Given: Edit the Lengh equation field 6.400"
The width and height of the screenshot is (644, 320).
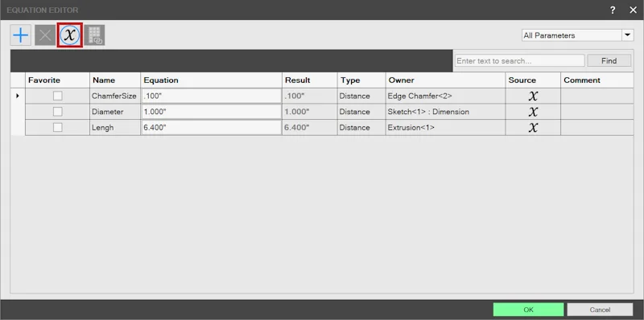Looking at the screenshot, I should click(x=212, y=128).
